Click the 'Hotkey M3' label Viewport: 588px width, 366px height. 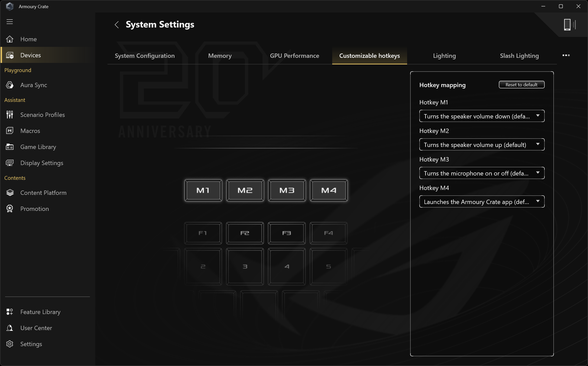point(434,159)
